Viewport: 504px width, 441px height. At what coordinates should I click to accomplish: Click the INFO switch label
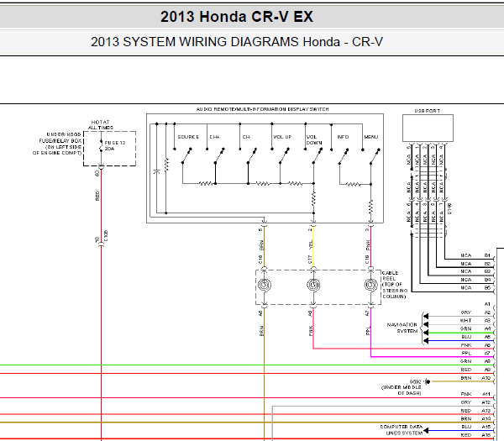tap(343, 137)
